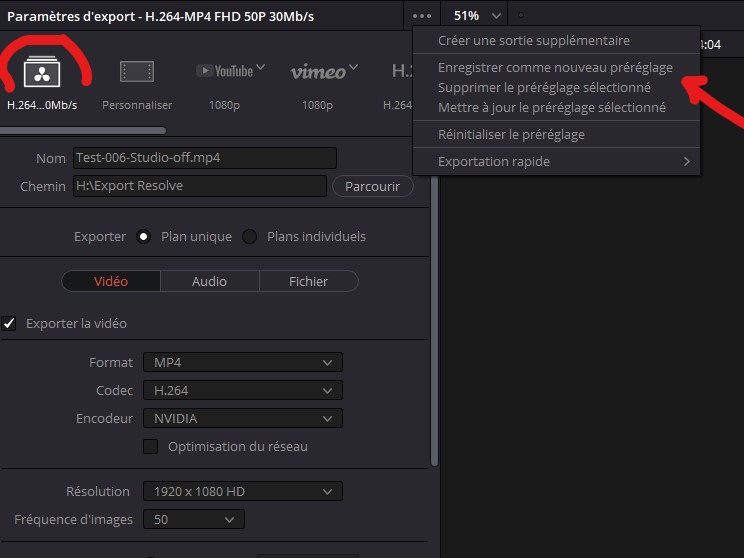
Task: Click Enregistrer comme nouveau préréglage
Action: 555,68
